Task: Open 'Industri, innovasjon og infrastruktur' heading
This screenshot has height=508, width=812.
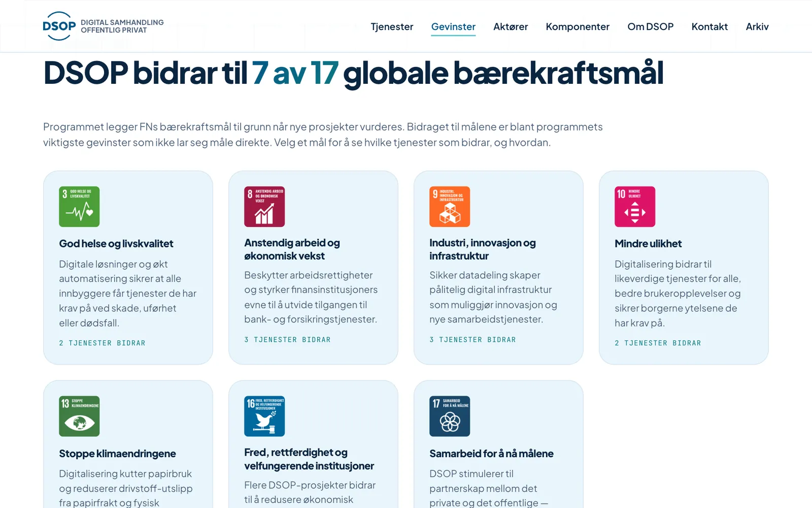Action: [483, 249]
